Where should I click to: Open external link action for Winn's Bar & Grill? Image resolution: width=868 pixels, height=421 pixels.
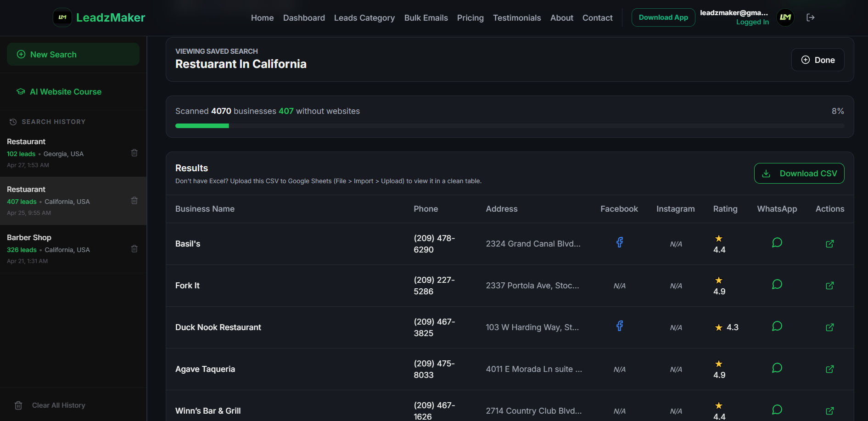[x=830, y=411]
